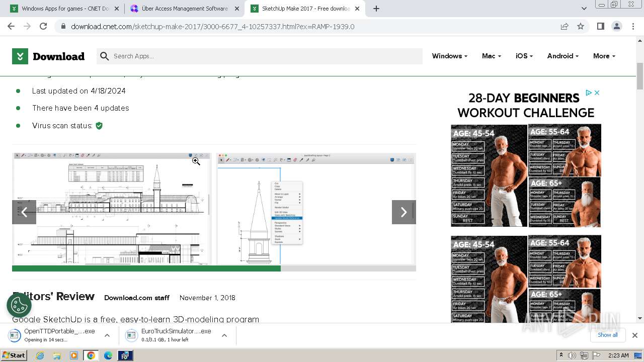The image size is (644, 362).
Task: Close the SketchUp Make 2017 tab
Action: click(x=357, y=9)
